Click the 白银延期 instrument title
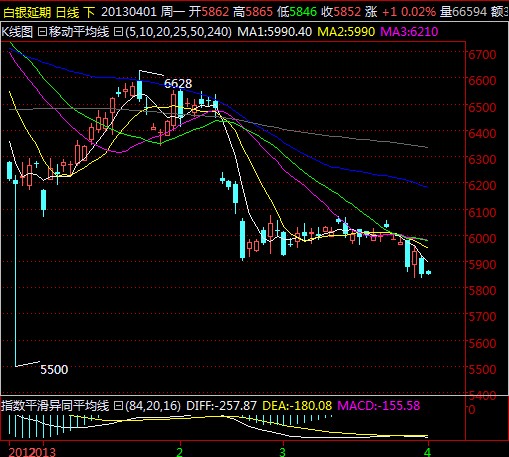This screenshot has height=457, width=509. coord(27,12)
